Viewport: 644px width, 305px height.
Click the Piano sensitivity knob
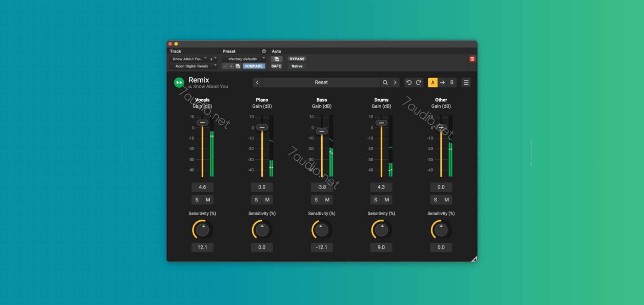[262, 230]
